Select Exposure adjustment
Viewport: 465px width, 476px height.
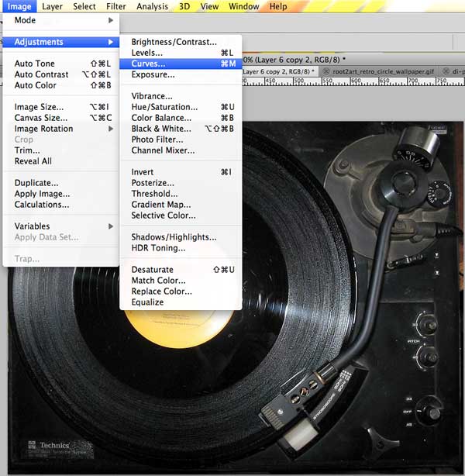[x=181, y=74]
